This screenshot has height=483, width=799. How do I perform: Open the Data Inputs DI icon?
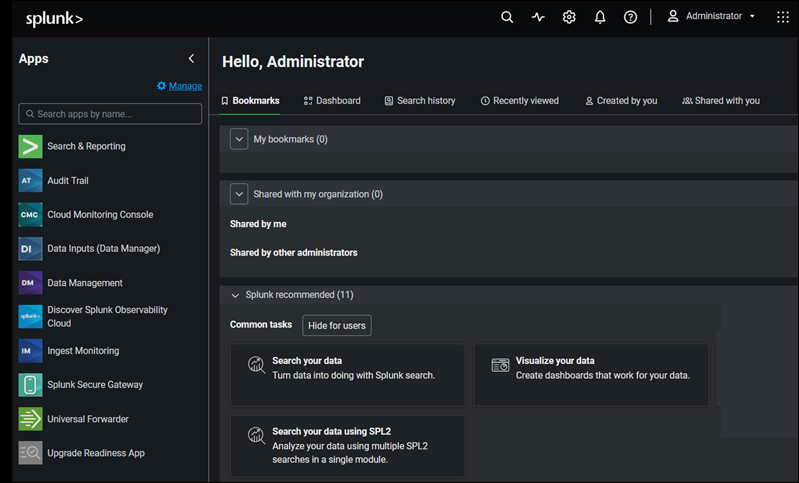coord(31,249)
